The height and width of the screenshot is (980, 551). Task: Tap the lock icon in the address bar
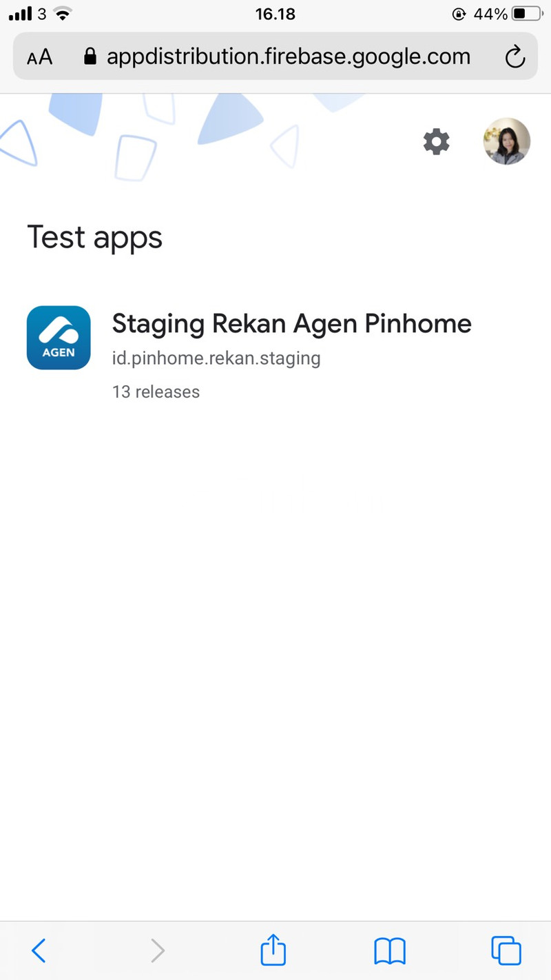tap(90, 57)
